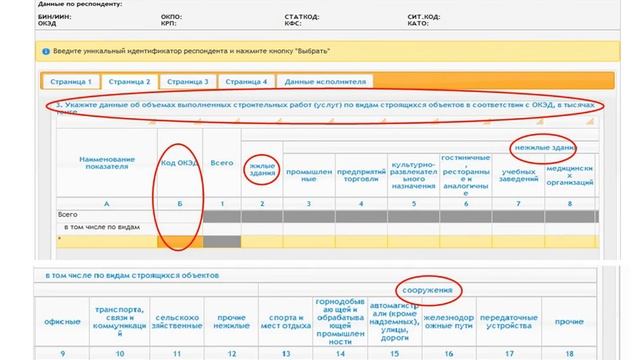Click 'в том числе по видам строящихся объектов'
640x360 pixels.
coord(132,276)
